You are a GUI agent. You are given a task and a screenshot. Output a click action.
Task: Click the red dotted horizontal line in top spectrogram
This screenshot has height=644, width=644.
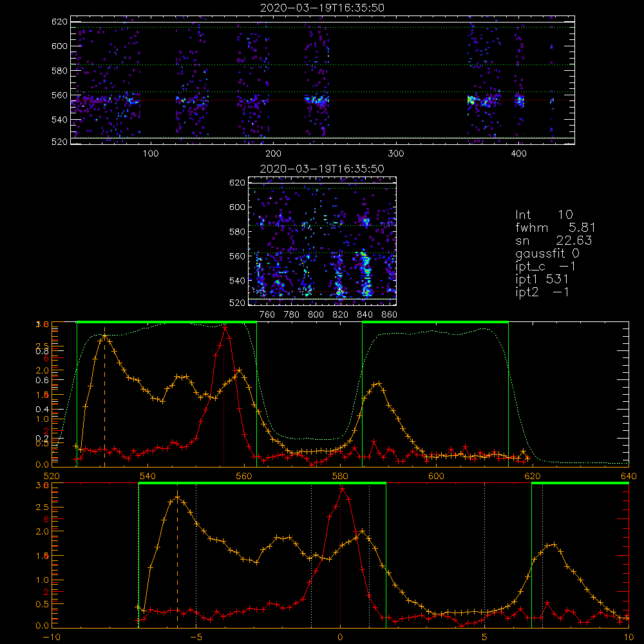[x=322, y=100]
